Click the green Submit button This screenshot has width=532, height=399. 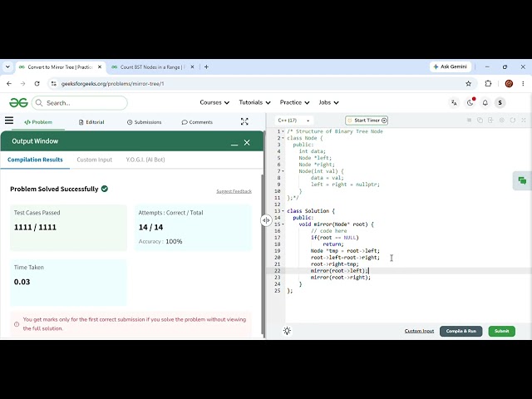click(x=501, y=331)
